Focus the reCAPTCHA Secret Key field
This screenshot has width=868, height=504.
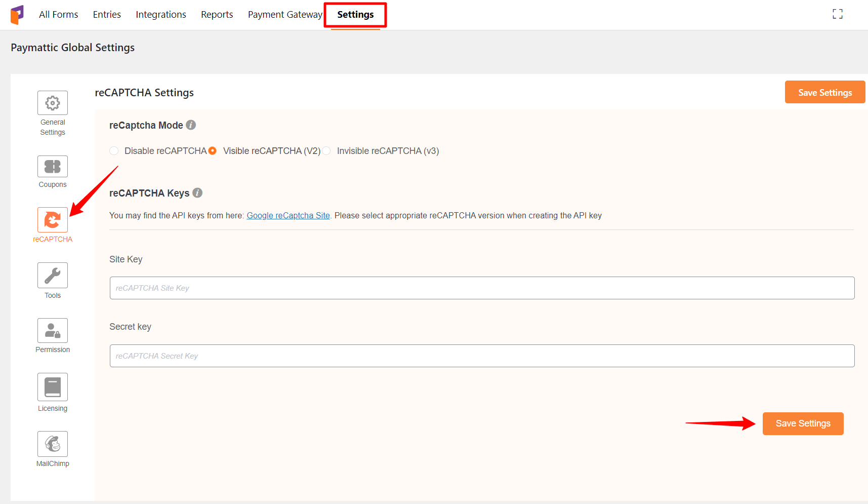tap(482, 356)
